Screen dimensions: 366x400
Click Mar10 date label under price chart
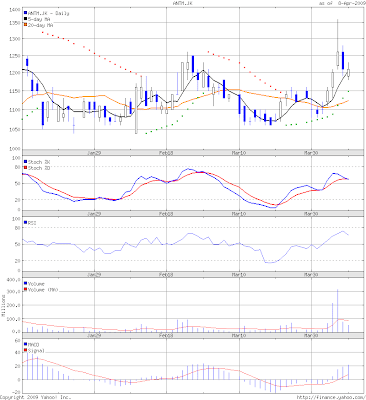pyautogui.click(x=239, y=153)
